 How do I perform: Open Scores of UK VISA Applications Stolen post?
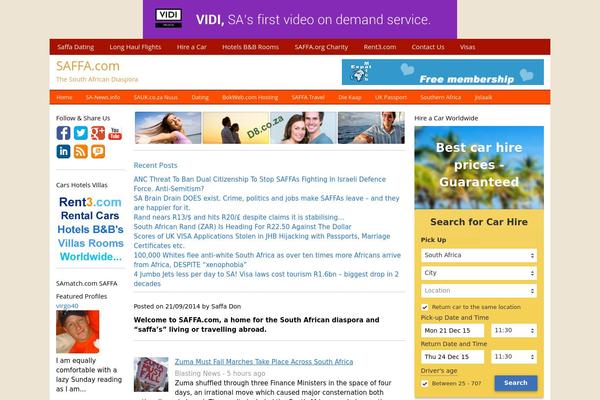coord(262,241)
